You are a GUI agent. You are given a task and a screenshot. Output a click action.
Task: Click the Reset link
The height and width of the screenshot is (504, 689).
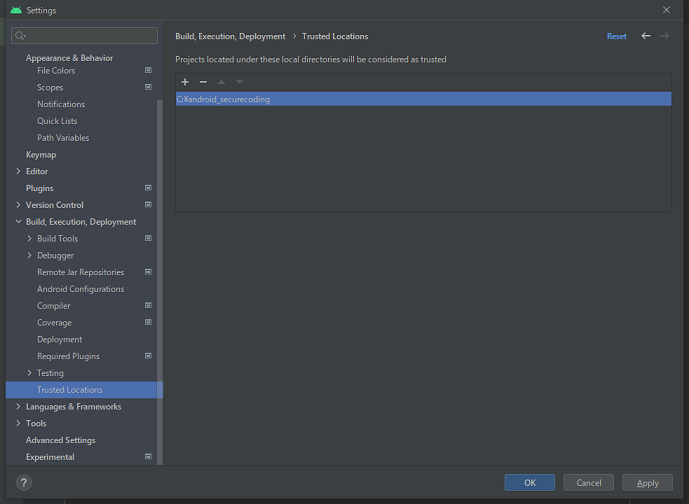(616, 36)
